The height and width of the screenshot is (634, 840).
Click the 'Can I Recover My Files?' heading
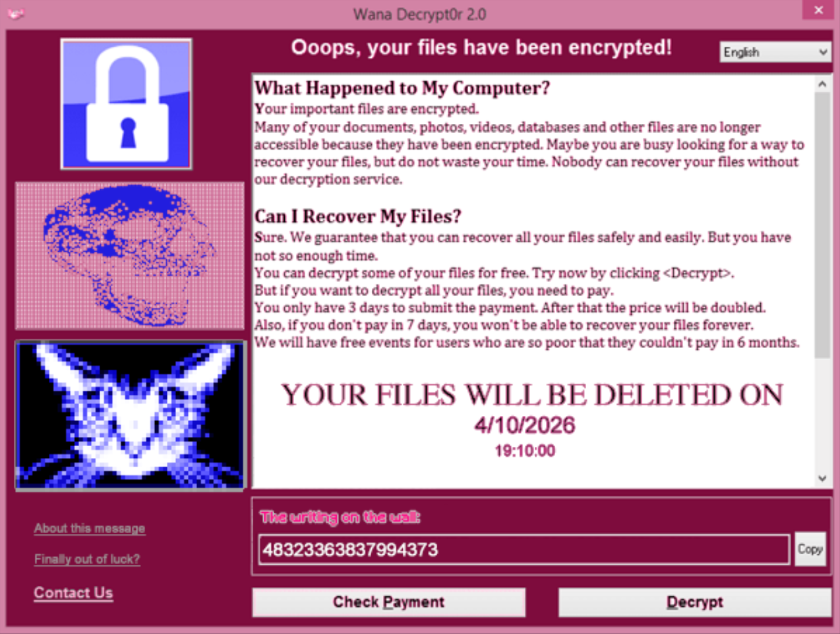coord(358,216)
